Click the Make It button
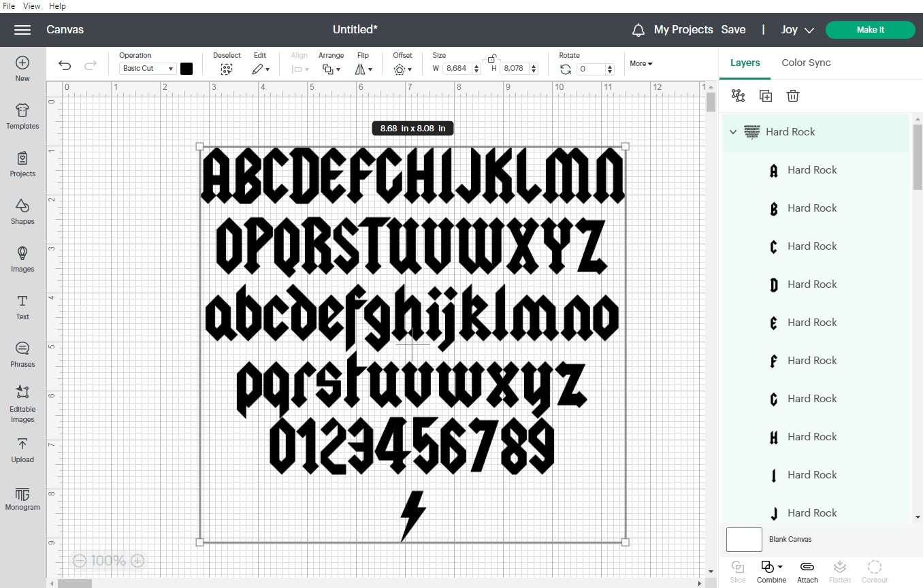The width and height of the screenshot is (923, 588). click(870, 30)
